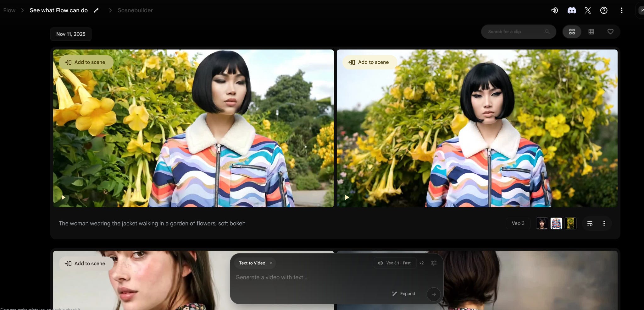Toggle the sound speaker icon in header
Image resolution: width=644 pixels, height=310 pixels.
[554, 10]
